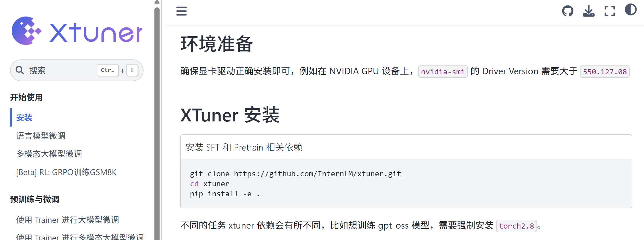The width and height of the screenshot is (644, 240).
Task: Enter fullscreen mode
Action: pos(610,11)
